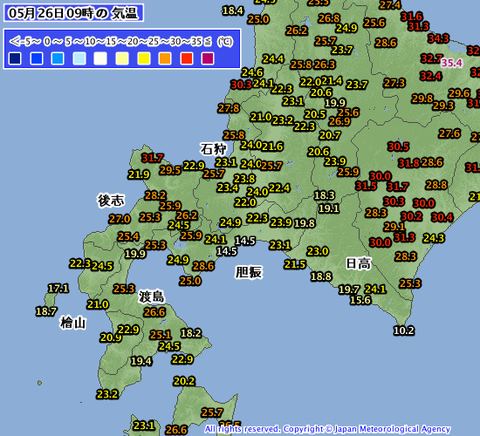Screen dimensions: 480x436
Task: Click the sky-blue 0 to 5°C swatch
Action: (x=58, y=58)
